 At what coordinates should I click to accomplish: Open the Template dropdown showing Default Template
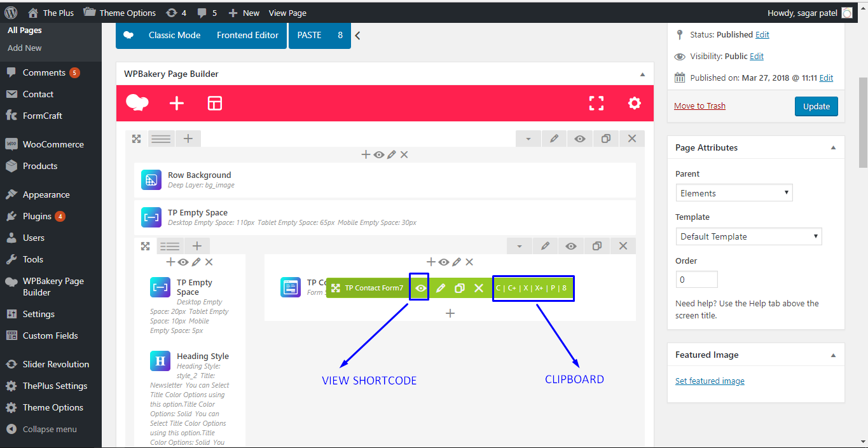point(748,236)
